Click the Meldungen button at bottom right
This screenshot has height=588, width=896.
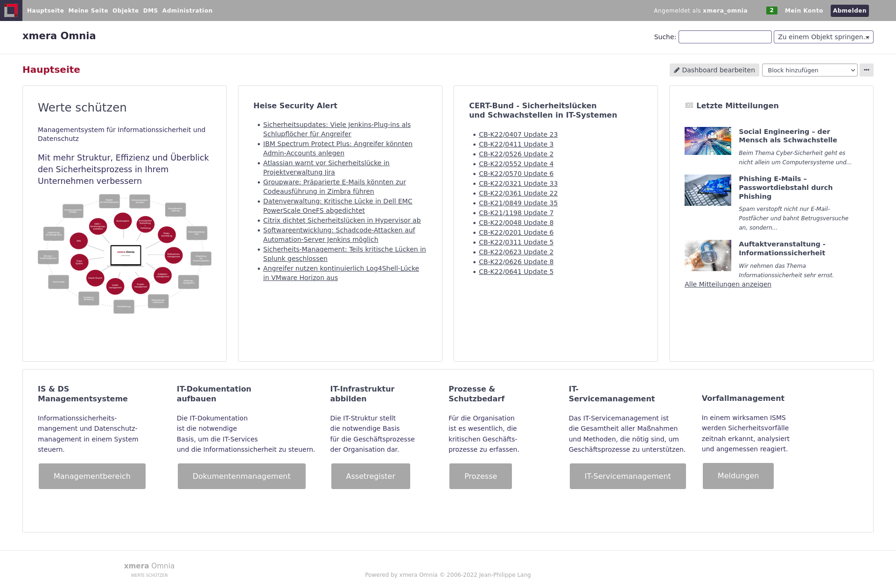[737, 476]
